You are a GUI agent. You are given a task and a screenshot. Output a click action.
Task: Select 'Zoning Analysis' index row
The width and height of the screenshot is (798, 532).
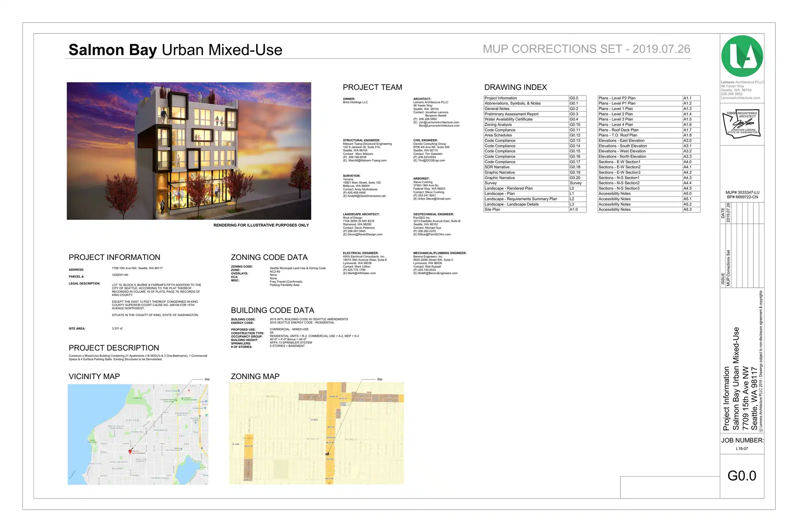535,125
